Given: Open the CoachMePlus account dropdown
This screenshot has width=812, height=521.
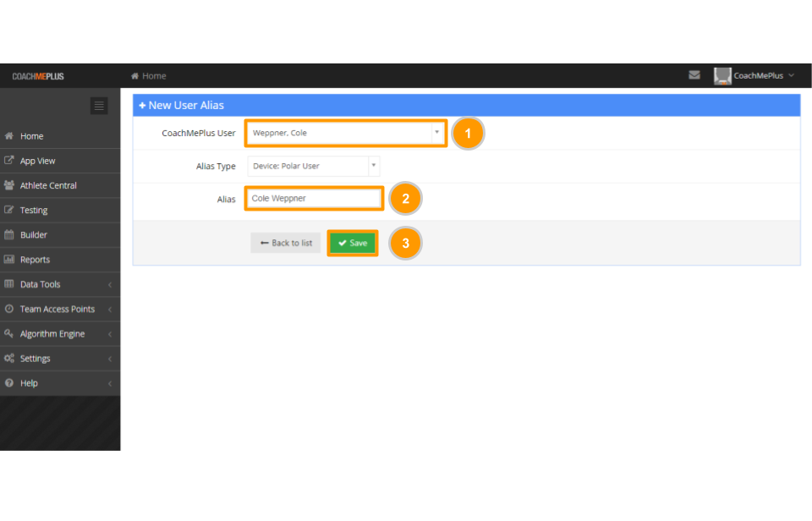Looking at the screenshot, I should pos(764,75).
